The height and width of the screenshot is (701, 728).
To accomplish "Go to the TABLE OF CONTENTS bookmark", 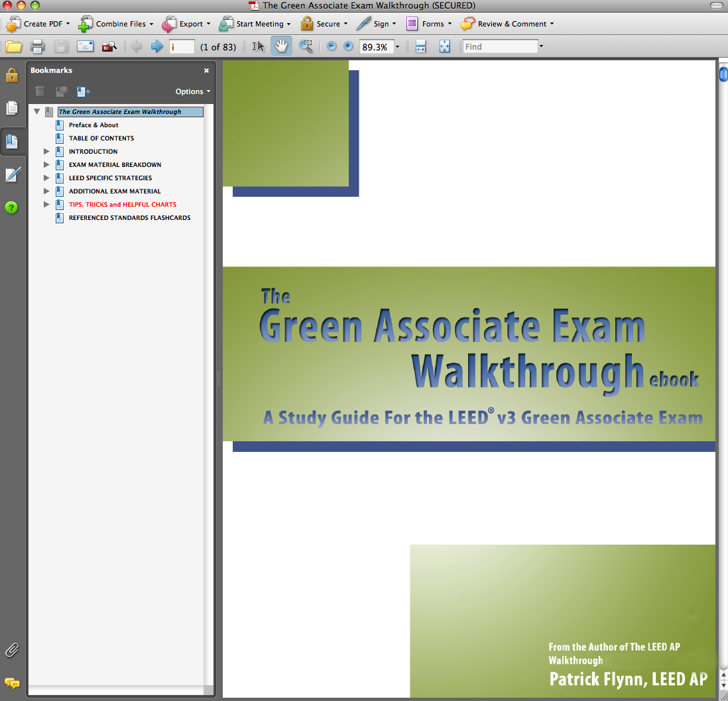I will 101,138.
